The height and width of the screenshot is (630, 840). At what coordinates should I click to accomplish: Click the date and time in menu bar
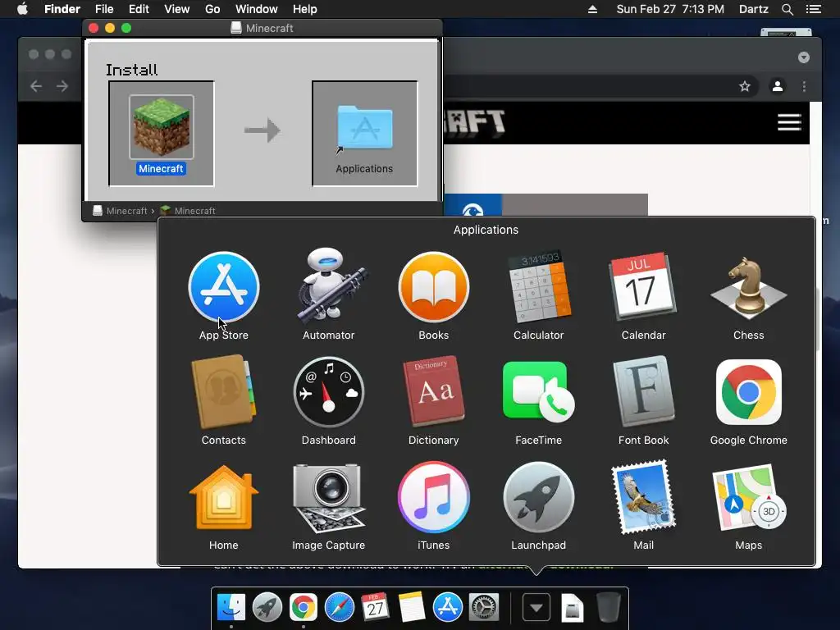[670, 9]
